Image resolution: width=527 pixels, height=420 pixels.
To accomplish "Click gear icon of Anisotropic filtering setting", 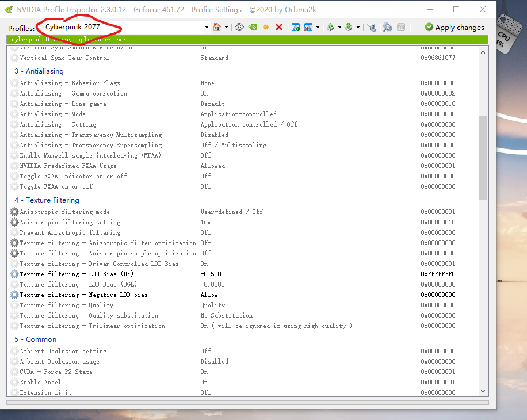I will pyautogui.click(x=14, y=222).
